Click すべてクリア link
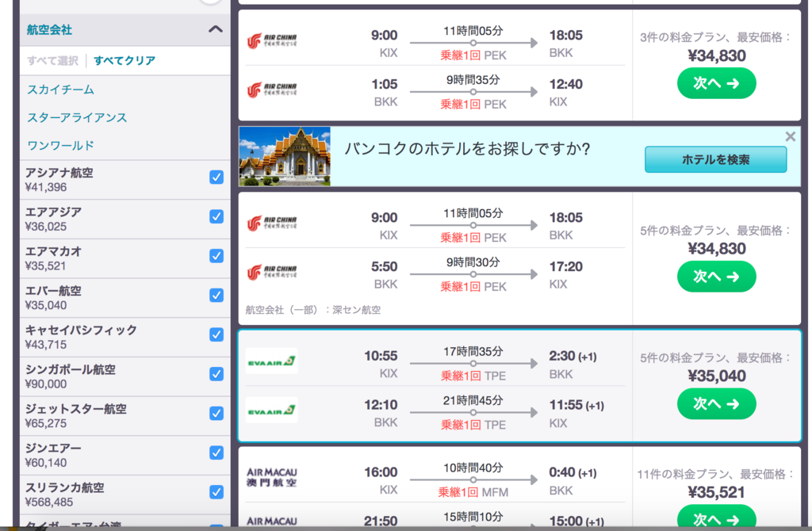This screenshot has width=812, height=531. (124, 60)
